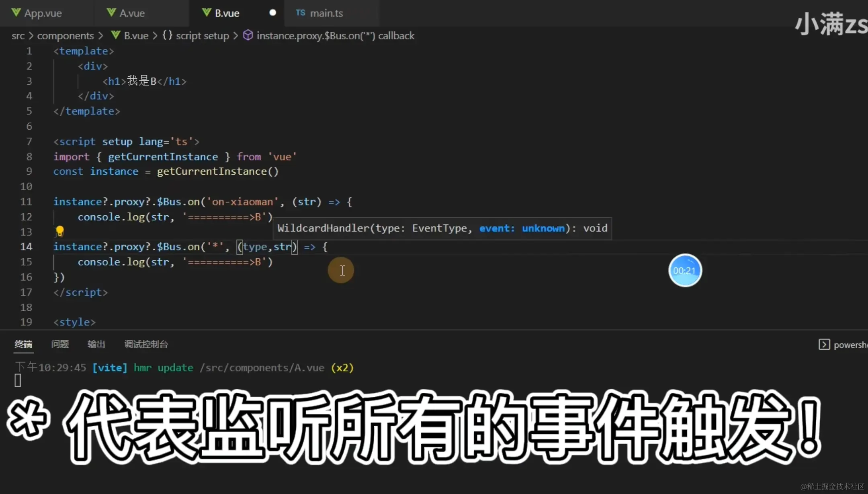Viewport: 868px width, 494px height.
Task: Expand src breadcrumb segment
Action: 18,36
